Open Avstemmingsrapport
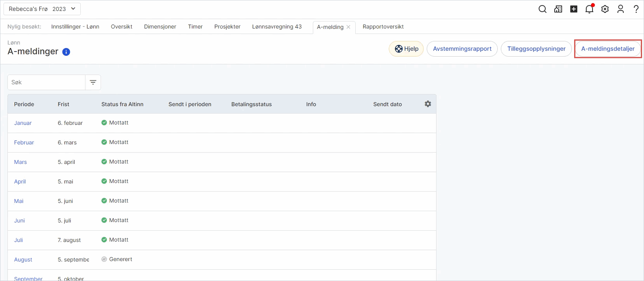The width and height of the screenshot is (644, 281). pyautogui.click(x=462, y=49)
